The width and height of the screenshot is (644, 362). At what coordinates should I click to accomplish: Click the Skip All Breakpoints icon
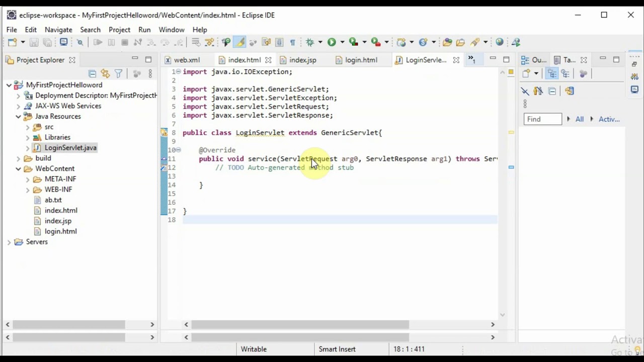point(80,42)
